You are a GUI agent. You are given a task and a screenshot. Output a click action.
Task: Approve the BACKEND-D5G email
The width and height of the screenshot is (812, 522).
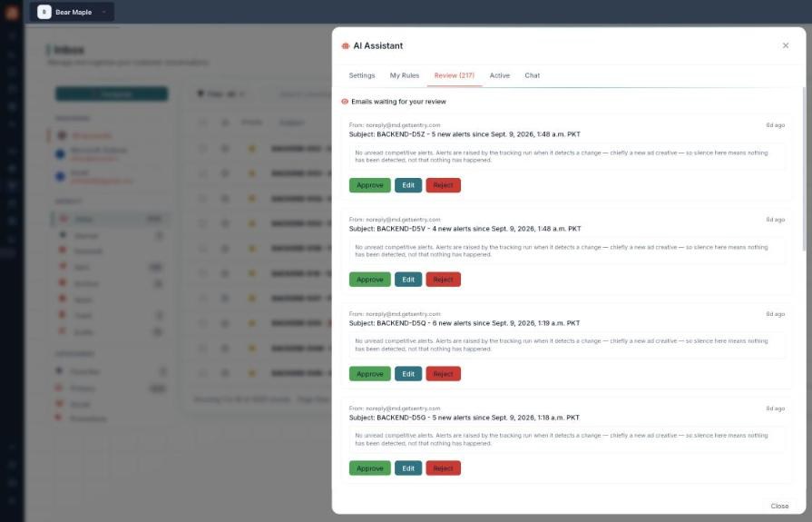click(x=370, y=468)
